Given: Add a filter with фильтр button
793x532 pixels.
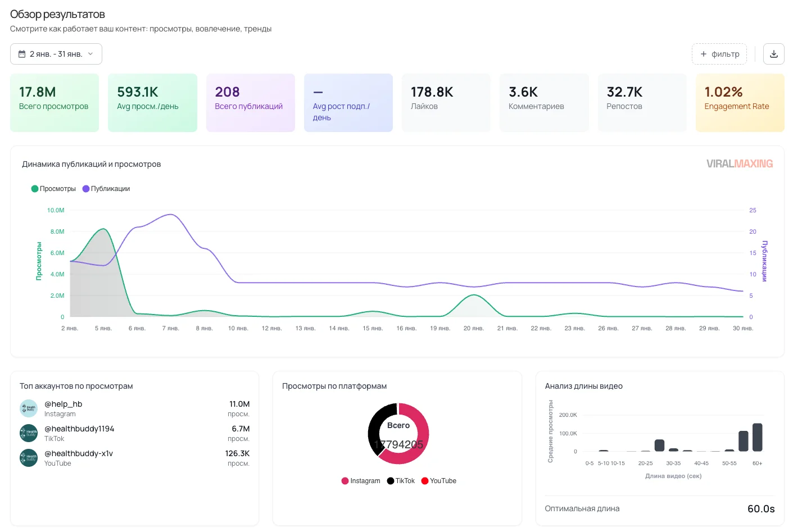Looking at the screenshot, I should pyautogui.click(x=719, y=54).
